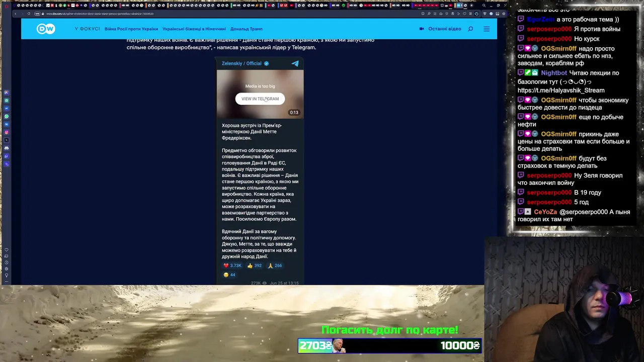Viewport: 644px width, 362px height.
Task: Open Discord in the browser sidebar
Action: point(7,148)
